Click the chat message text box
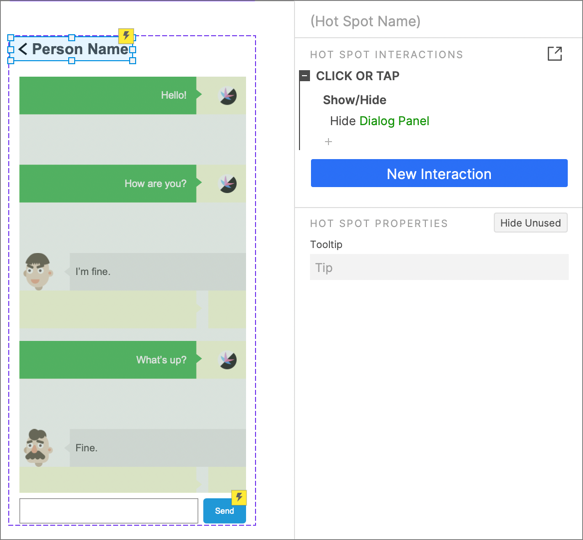 point(109,511)
